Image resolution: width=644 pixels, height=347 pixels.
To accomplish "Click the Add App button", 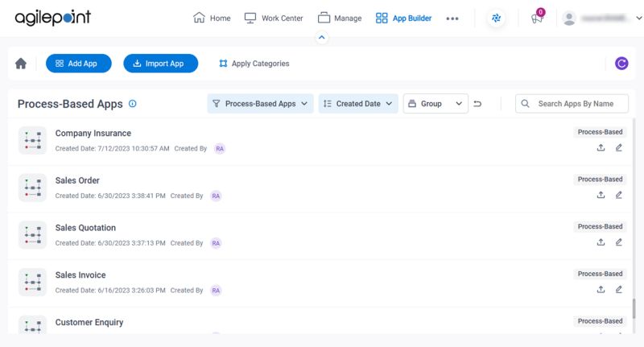I will coord(78,64).
